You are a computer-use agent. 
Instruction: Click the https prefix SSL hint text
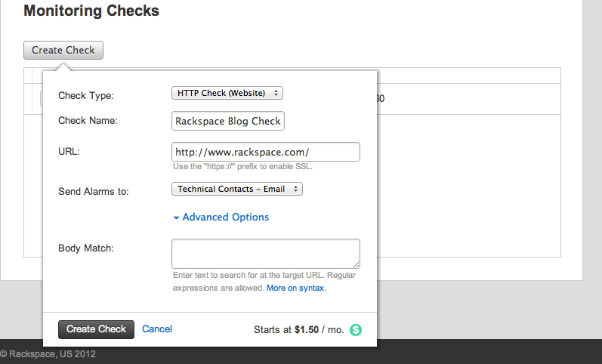tap(242, 167)
